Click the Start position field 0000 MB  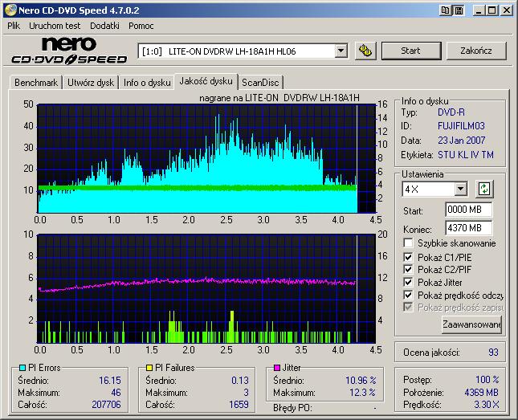coord(469,210)
